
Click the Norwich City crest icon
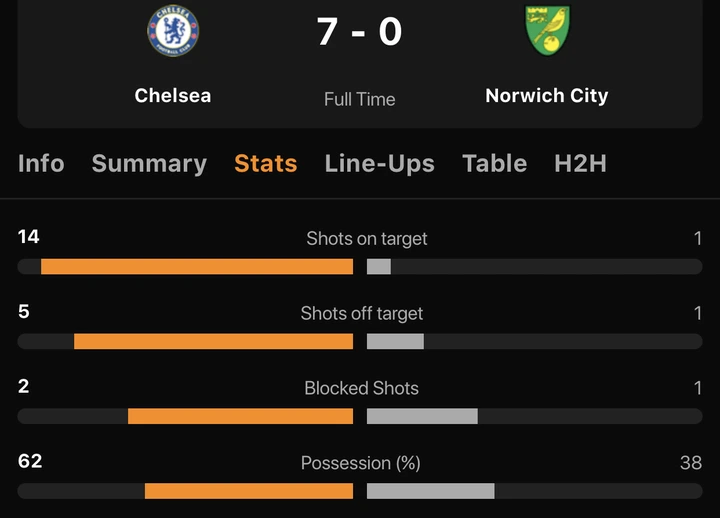tap(547, 31)
